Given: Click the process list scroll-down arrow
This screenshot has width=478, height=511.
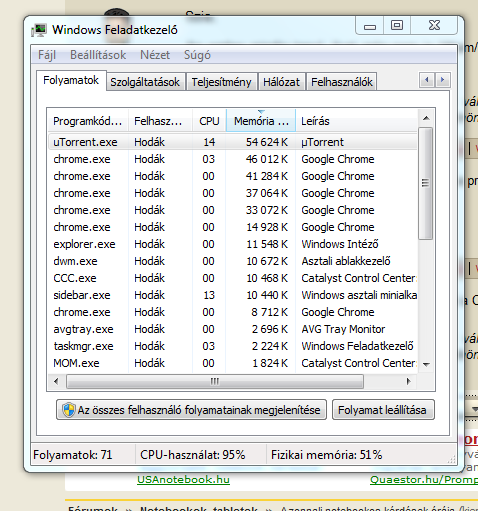Looking at the screenshot, I should [426, 365].
